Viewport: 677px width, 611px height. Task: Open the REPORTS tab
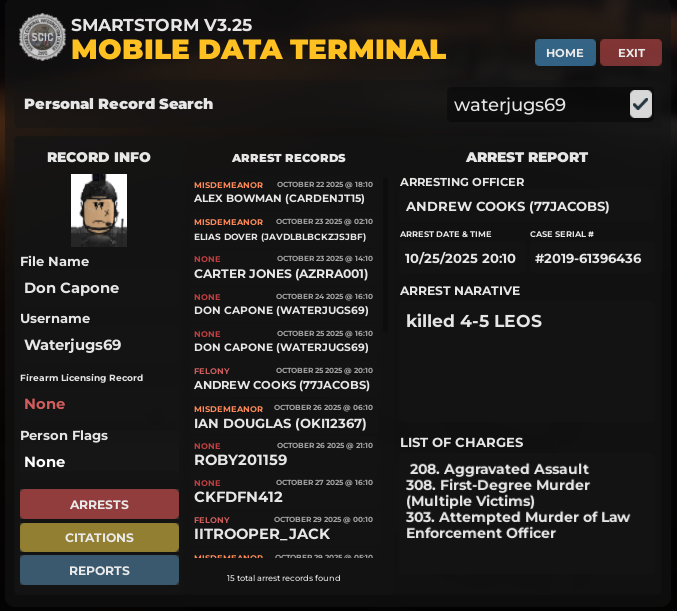99,570
